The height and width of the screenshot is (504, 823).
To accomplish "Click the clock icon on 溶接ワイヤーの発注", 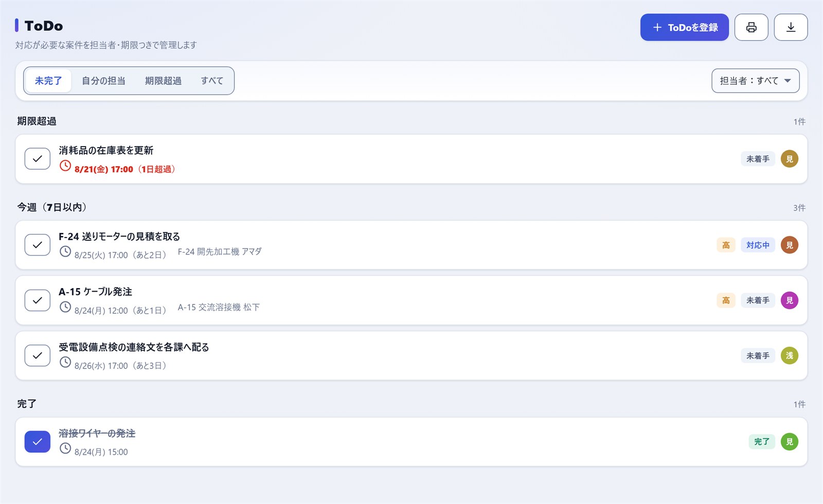I will [65, 448].
